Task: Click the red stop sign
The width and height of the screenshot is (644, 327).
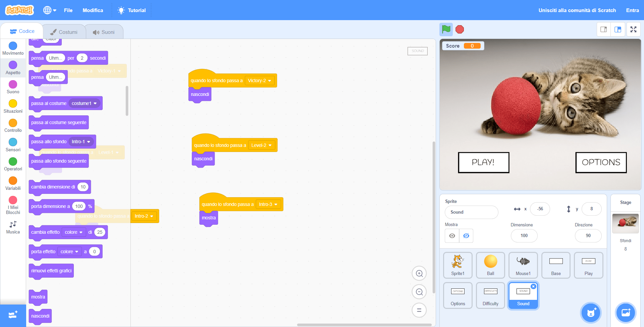Action: [460, 30]
